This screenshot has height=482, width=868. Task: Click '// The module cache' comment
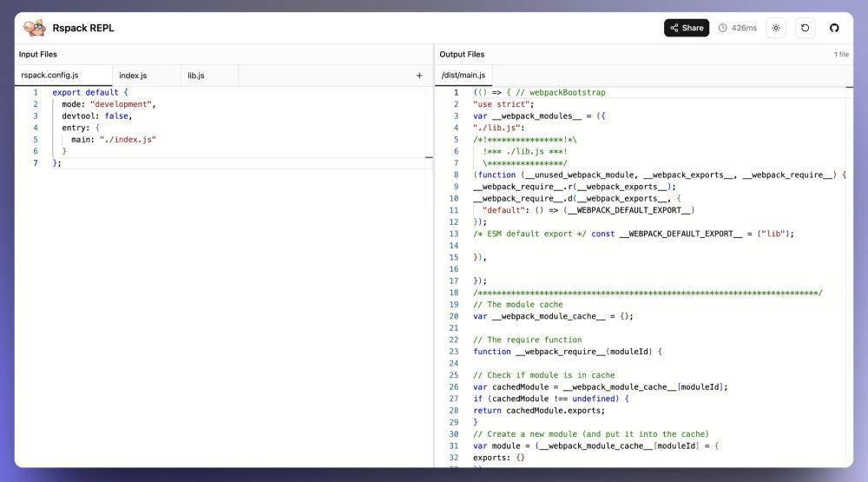(x=517, y=305)
